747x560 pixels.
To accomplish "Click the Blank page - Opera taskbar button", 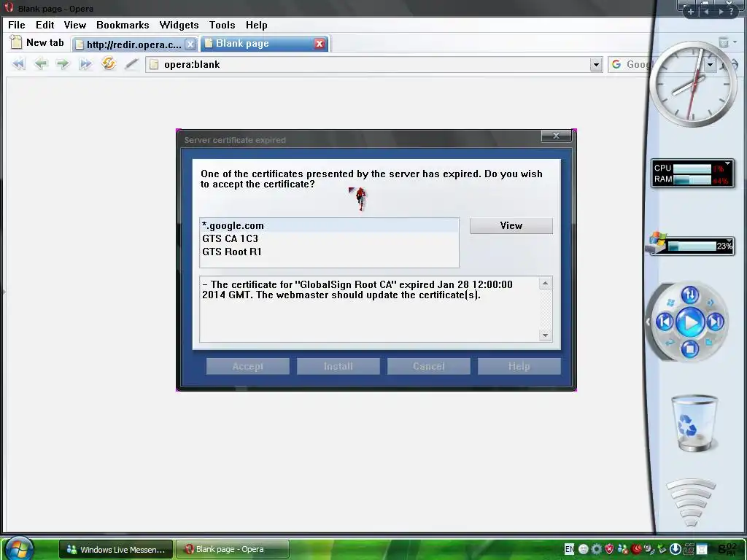I will [x=233, y=550].
